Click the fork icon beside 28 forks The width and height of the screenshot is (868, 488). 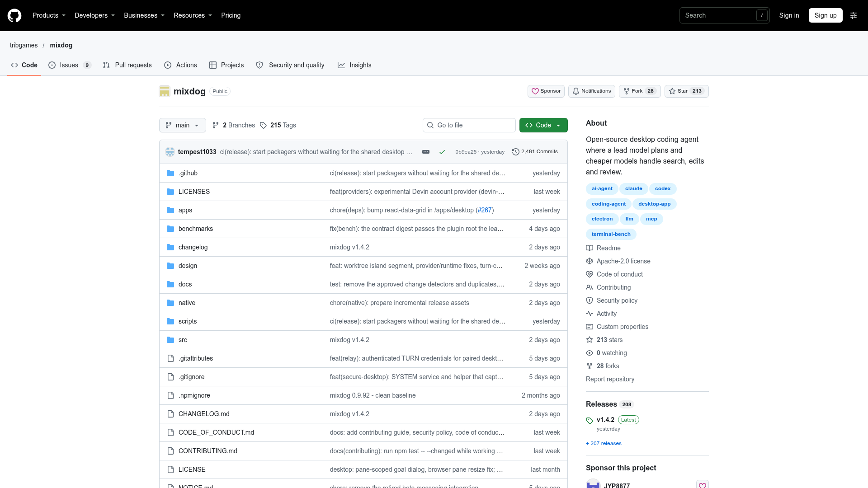pyautogui.click(x=590, y=366)
